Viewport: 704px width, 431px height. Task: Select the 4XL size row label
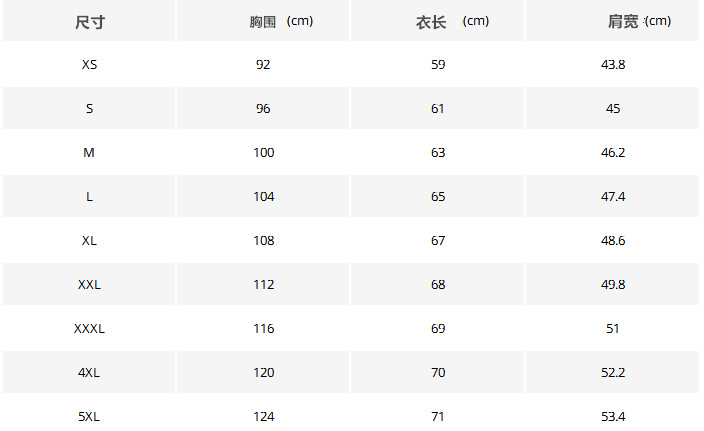(89, 372)
